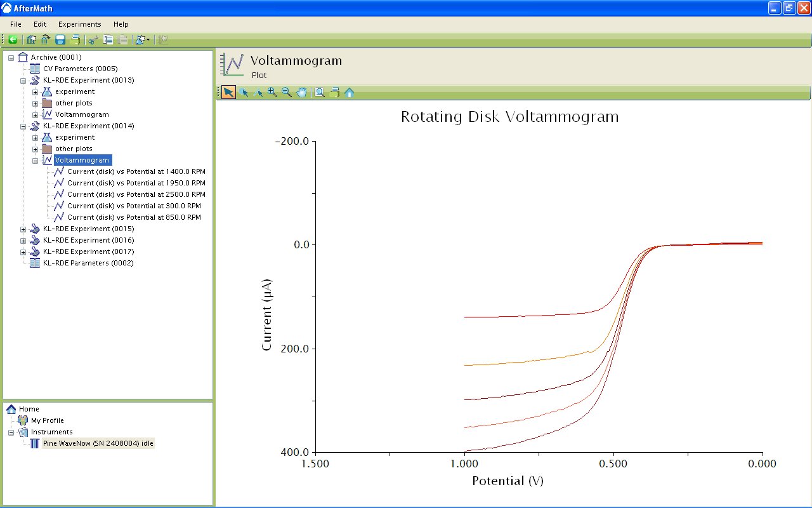Open the dropdown arrow beside flask icon
The image size is (812, 508).
pyautogui.click(x=148, y=40)
